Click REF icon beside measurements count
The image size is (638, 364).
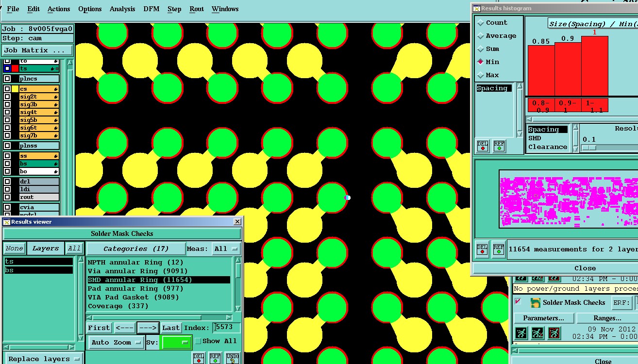click(x=499, y=249)
